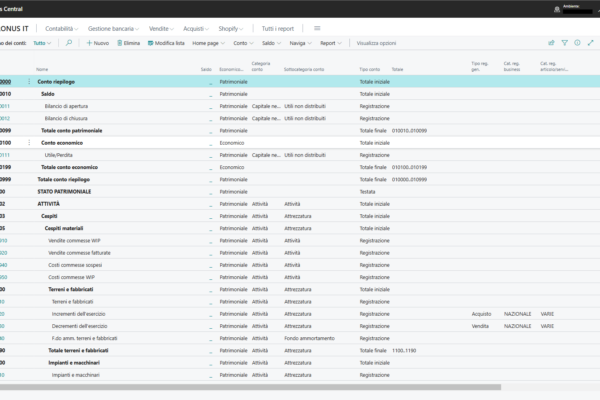
Task: Click the Ambiente icon in the header
Action: coord(557,9)
